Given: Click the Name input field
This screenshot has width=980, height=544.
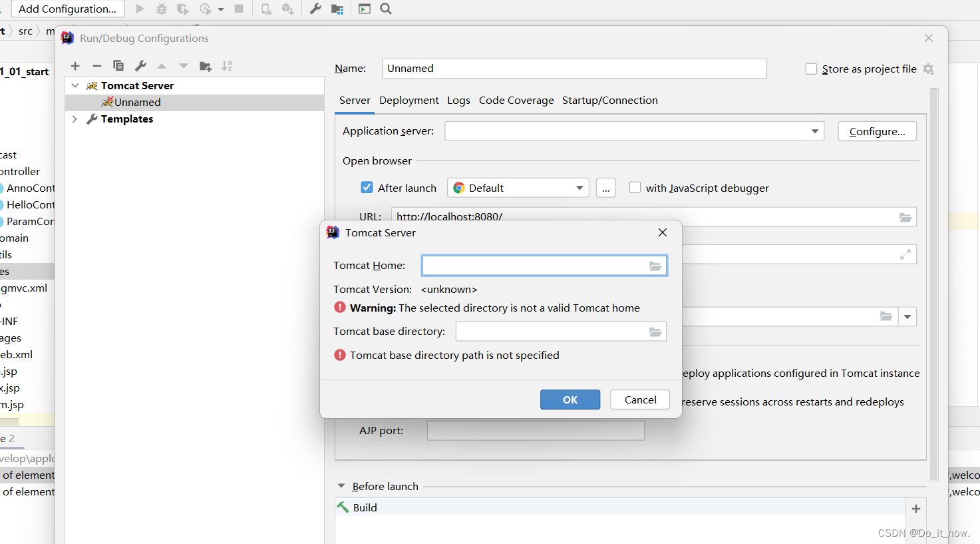Looking at the screenshot, I should coord(574,69).
